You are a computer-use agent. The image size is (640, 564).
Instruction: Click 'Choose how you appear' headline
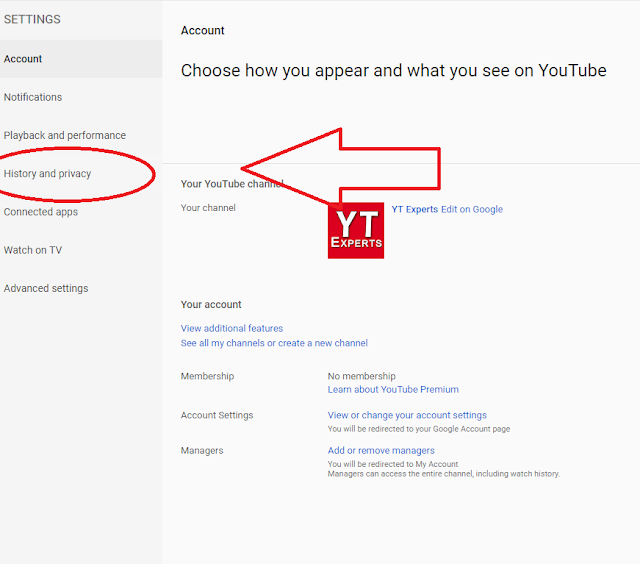[393, 71]
